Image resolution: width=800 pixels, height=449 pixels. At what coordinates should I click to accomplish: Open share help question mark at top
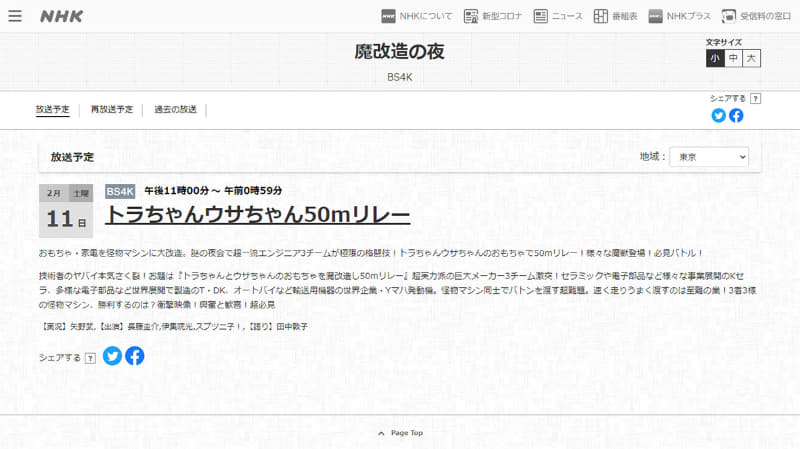pyautogui.click(x=756, y=99)
